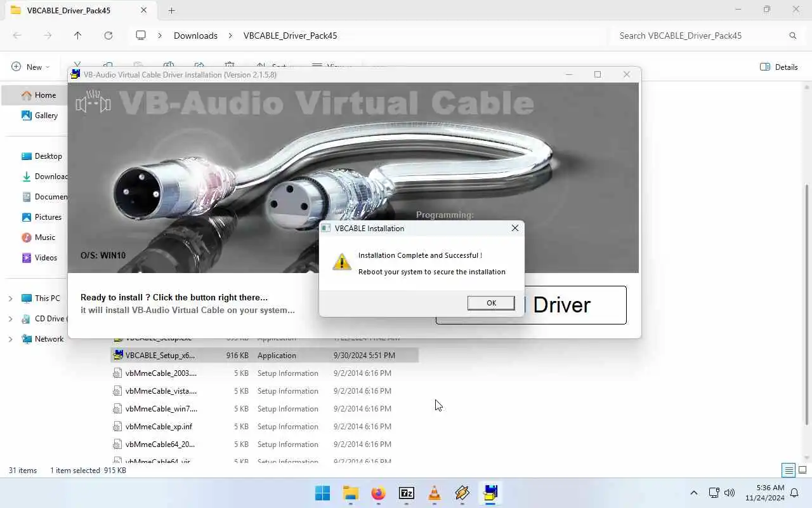Click the Explorer vertical scrollbar
This screenshot has height=508, width=812.
click(807, 305)
